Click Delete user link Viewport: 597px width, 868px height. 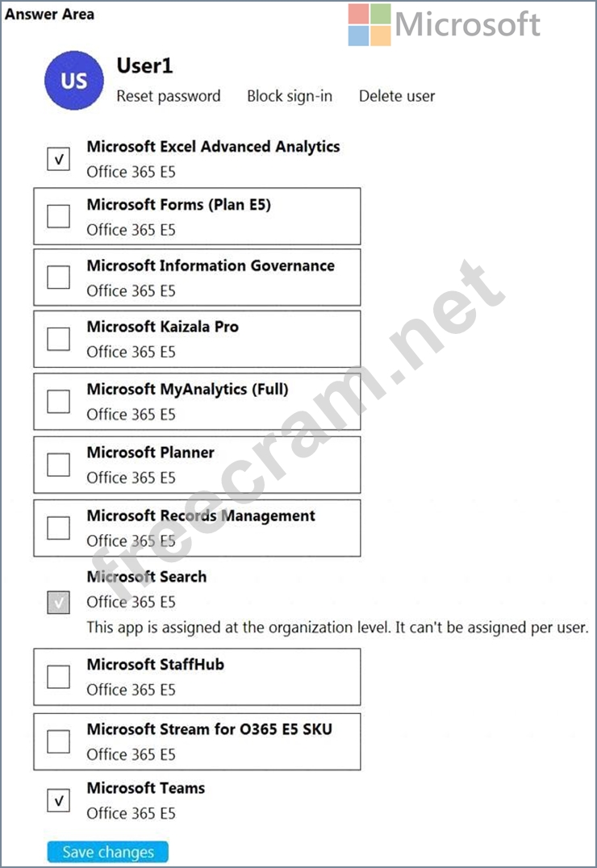[x=397, y=96]
